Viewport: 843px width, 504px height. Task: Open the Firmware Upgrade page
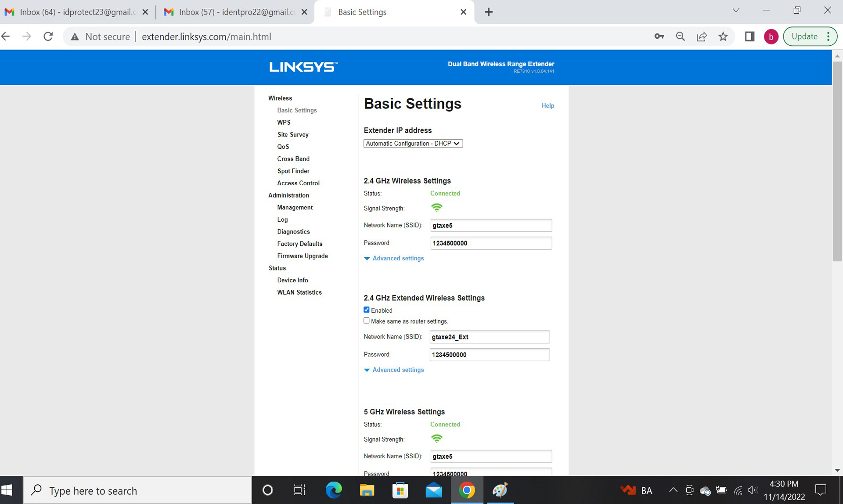pos(303,256)
